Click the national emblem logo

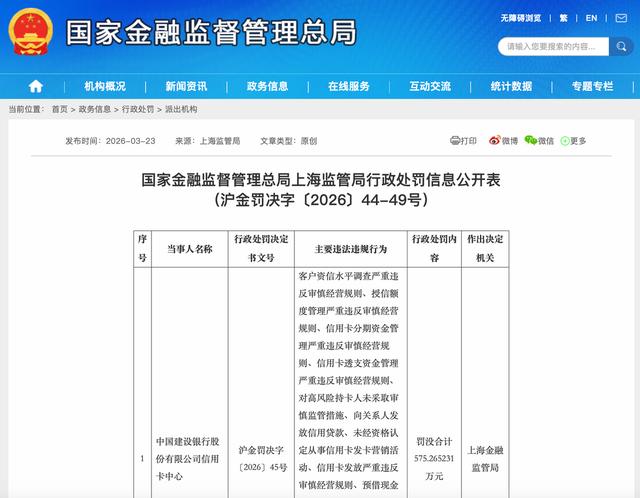[31, 32]
